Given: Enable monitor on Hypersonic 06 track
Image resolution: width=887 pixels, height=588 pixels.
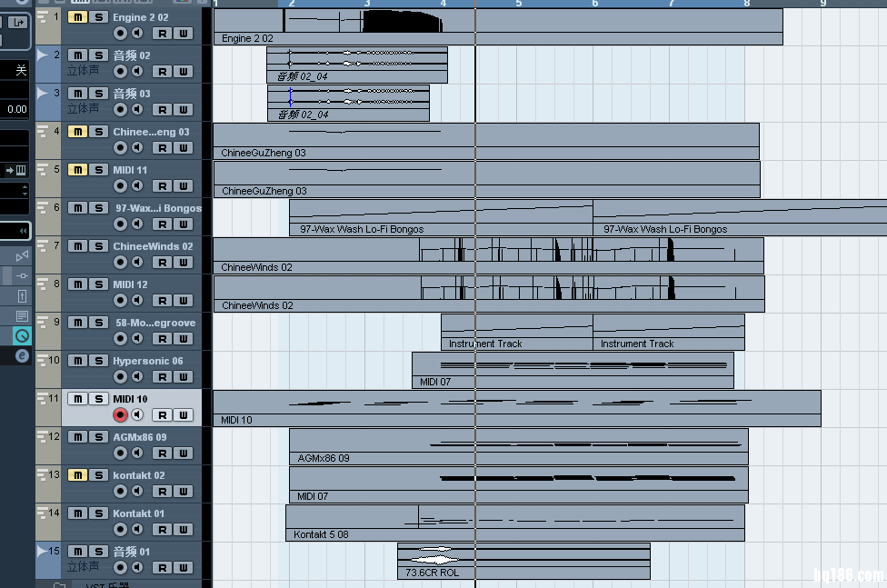Looking at the screenshot, I should 137,377.
